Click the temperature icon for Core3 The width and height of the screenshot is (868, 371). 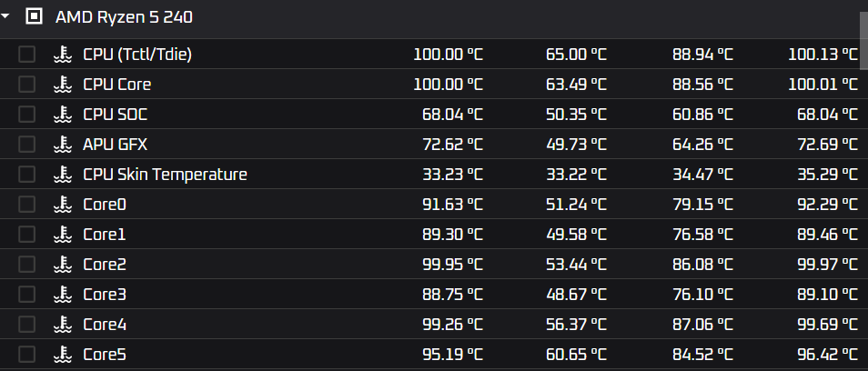(63, 294)
